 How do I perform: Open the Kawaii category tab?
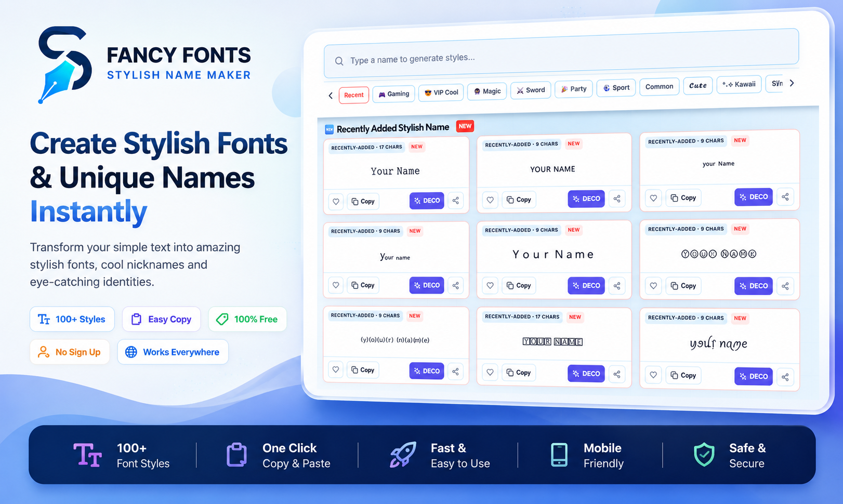point(739,84)
